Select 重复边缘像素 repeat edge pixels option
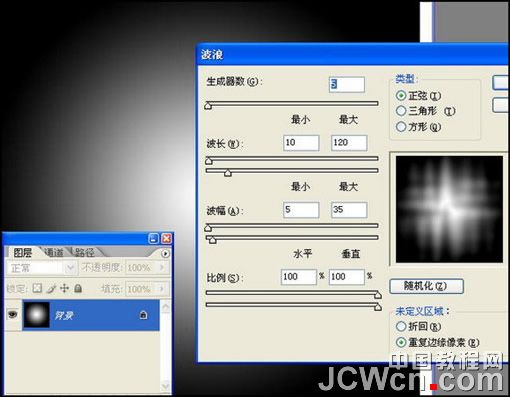Viewport: 510px width, 397px height. (x=401, y=342)
